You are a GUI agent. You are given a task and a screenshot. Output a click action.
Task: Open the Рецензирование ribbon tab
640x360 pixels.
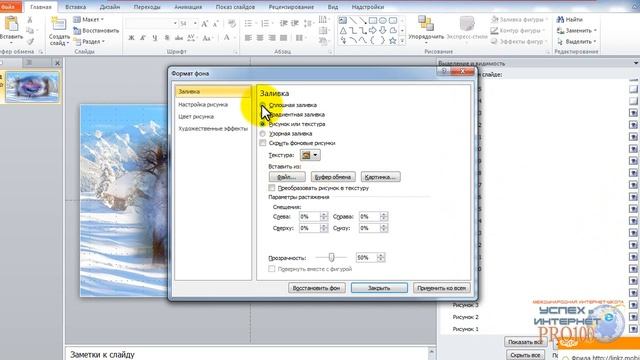pos(291,7)
